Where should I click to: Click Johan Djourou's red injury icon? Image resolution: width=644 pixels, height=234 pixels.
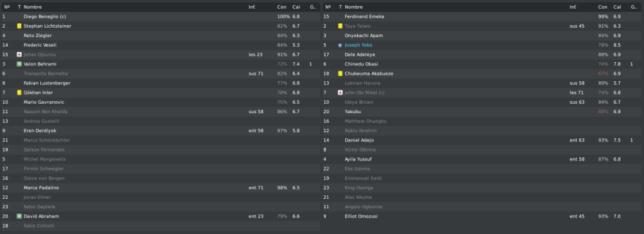coord(19,55)
